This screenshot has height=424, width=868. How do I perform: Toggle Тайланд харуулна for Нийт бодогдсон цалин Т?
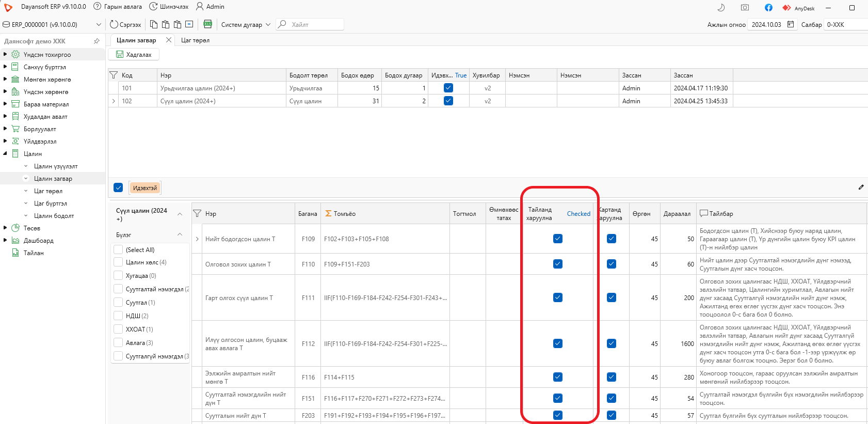point(558,239)
